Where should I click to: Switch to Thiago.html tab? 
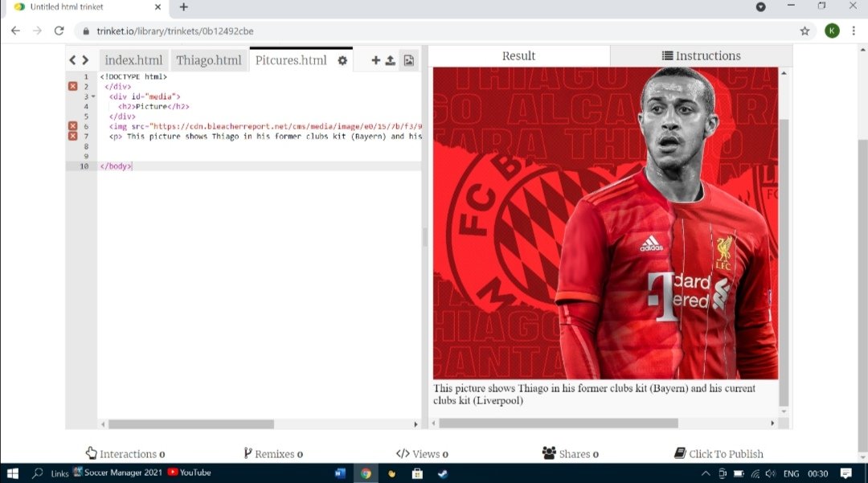tap(209, 60)
